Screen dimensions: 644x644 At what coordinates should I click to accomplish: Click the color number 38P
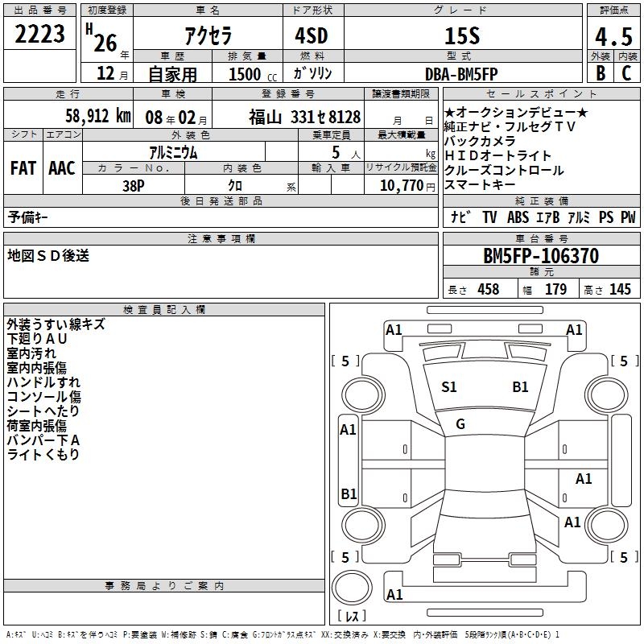(133, 186)
